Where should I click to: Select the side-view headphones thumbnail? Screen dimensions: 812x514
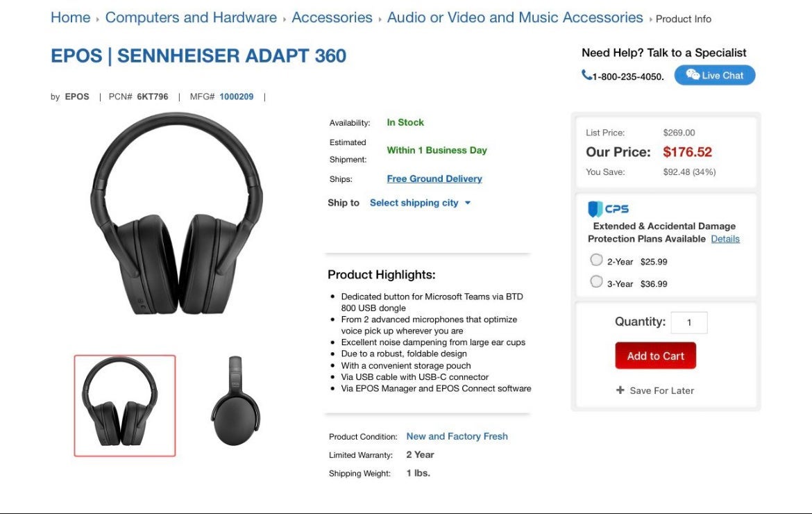tap(236, 401)
